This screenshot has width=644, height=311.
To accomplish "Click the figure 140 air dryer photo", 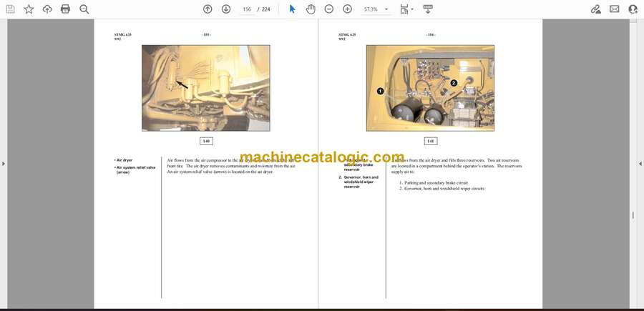I will [206, 88].
